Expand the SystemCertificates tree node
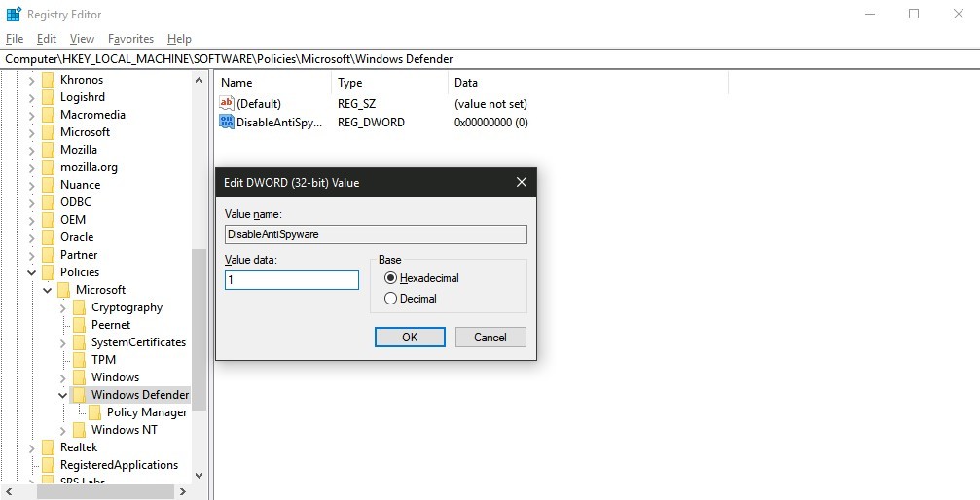This screenshot has width=980, height=500. pos(63,342)
